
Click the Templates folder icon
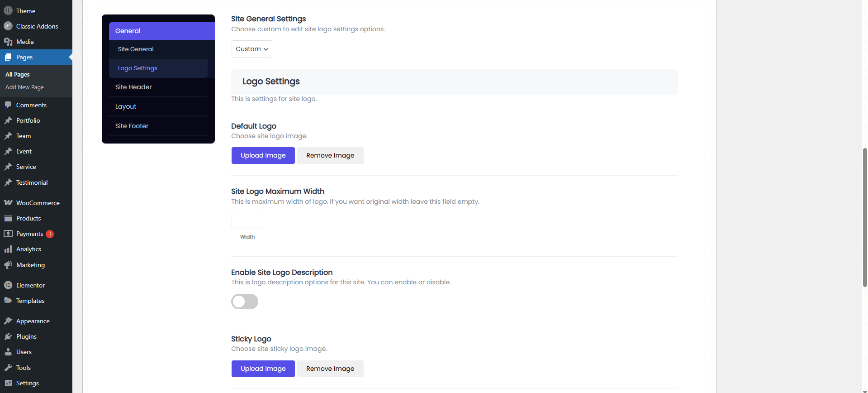point(8,301)
